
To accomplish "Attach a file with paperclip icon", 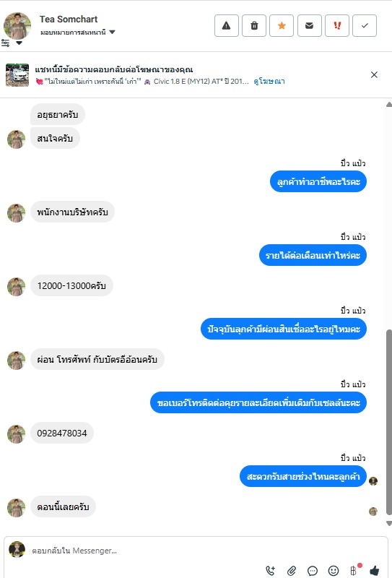I will click(292, 571).
